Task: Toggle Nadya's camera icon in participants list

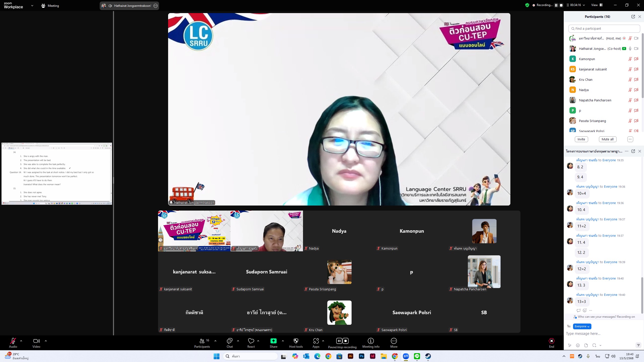Action: [x=636, y=90]
